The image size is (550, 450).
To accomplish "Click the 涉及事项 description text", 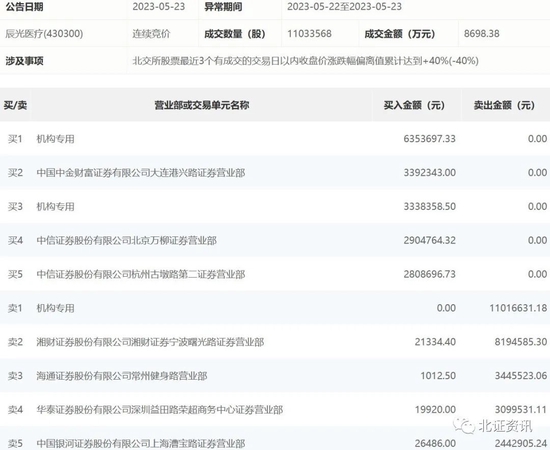I will click(305, 61).
